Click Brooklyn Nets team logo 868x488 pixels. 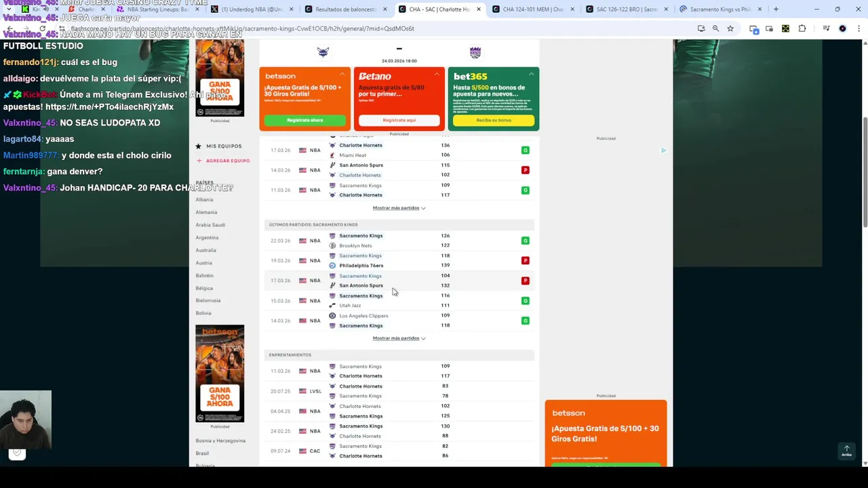[x=332, y=245]
